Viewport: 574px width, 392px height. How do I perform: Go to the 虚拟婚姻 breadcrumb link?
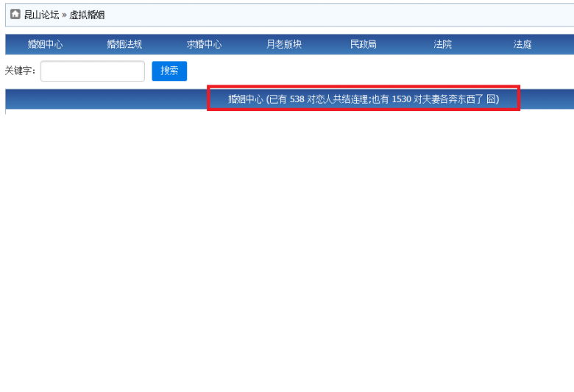(x=87, y=15)
